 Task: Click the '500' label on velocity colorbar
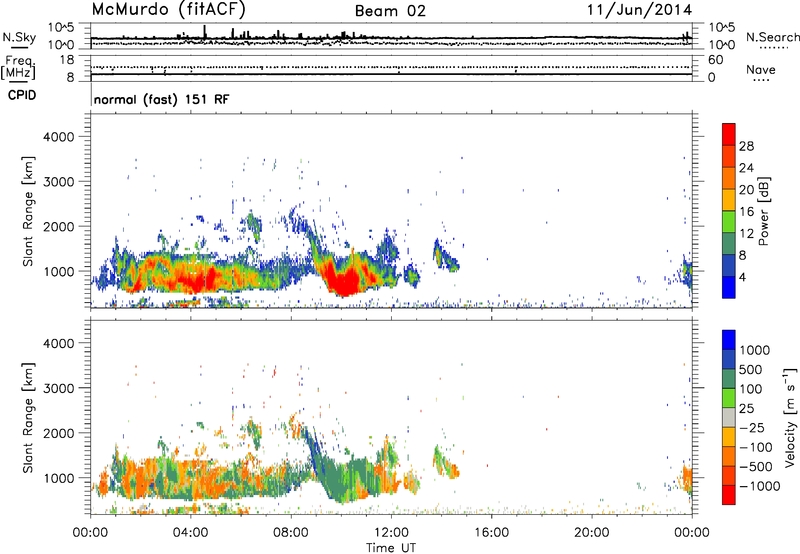[751, 370]
